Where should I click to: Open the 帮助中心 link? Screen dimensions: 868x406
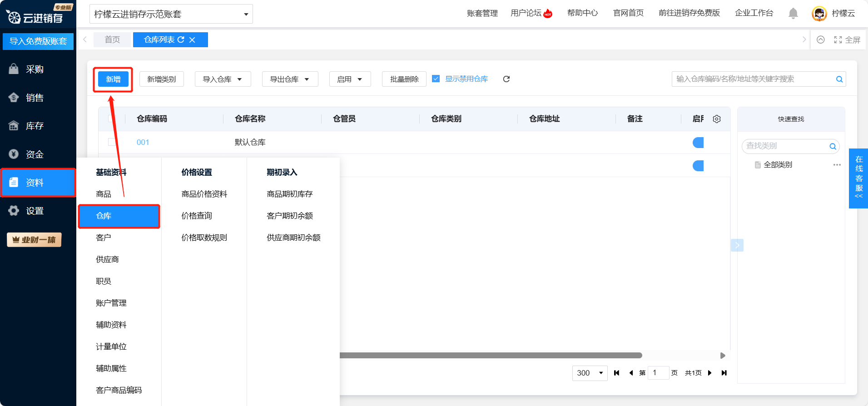click(x=583, y=13)
